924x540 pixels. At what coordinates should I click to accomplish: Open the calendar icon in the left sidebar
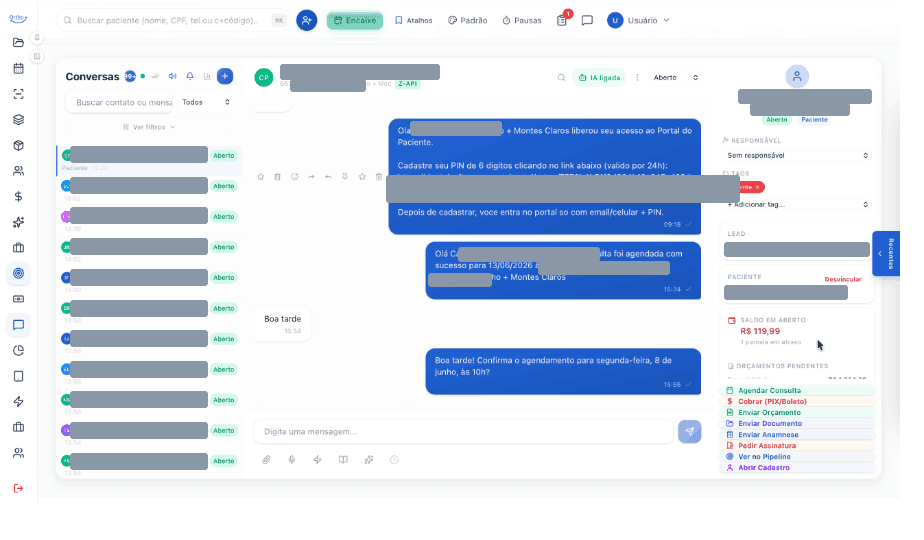(x=18, y=68)
